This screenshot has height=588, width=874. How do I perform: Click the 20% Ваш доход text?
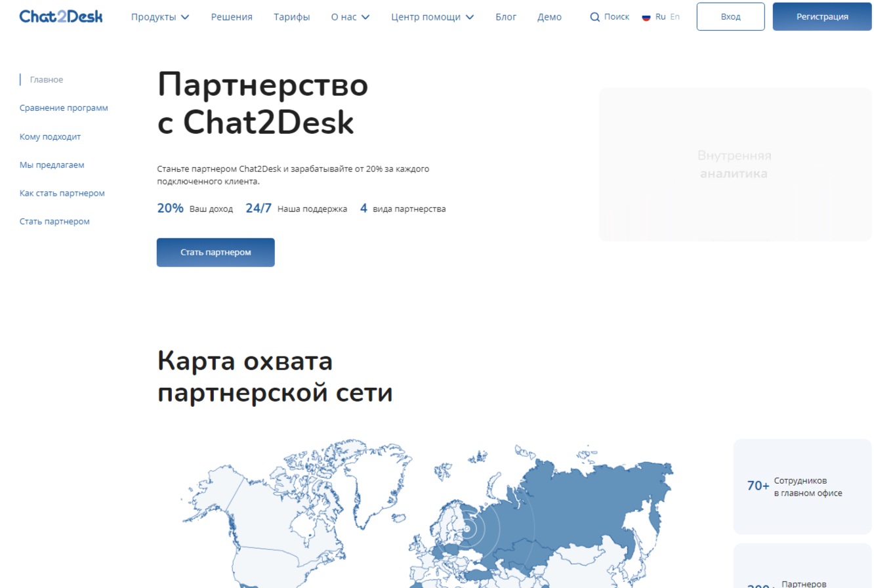click(195, 209)
